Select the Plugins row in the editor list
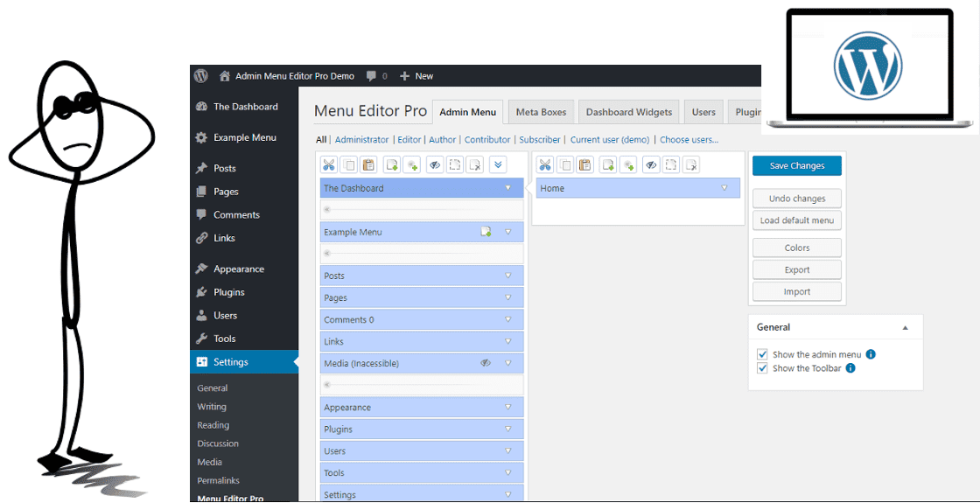Screen dimensions: 980x503 point(422,429)
